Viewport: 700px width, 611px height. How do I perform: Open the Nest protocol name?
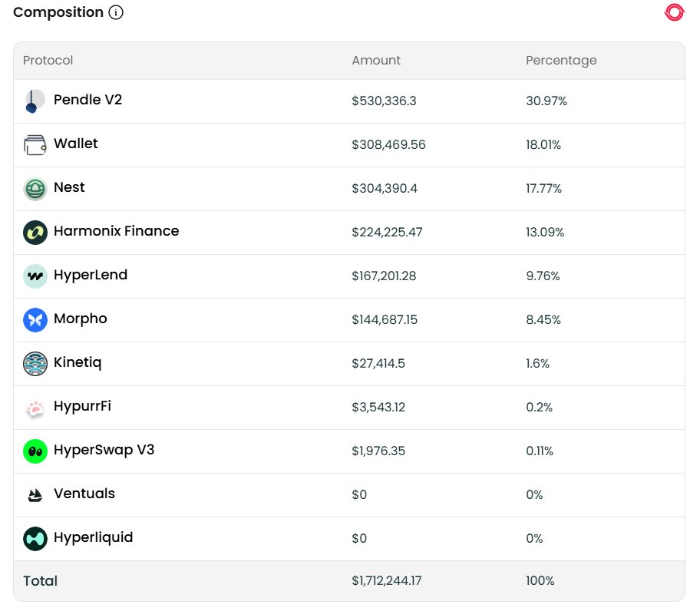point(69,187)
